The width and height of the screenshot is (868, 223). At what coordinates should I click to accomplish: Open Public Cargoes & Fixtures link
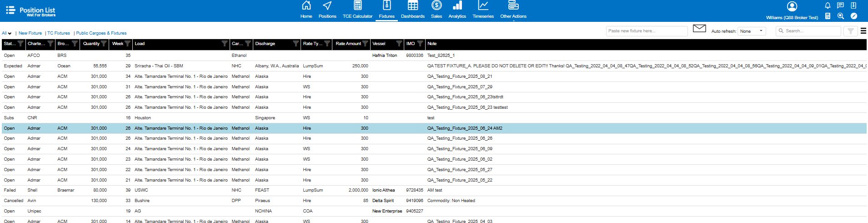point(101,33)
